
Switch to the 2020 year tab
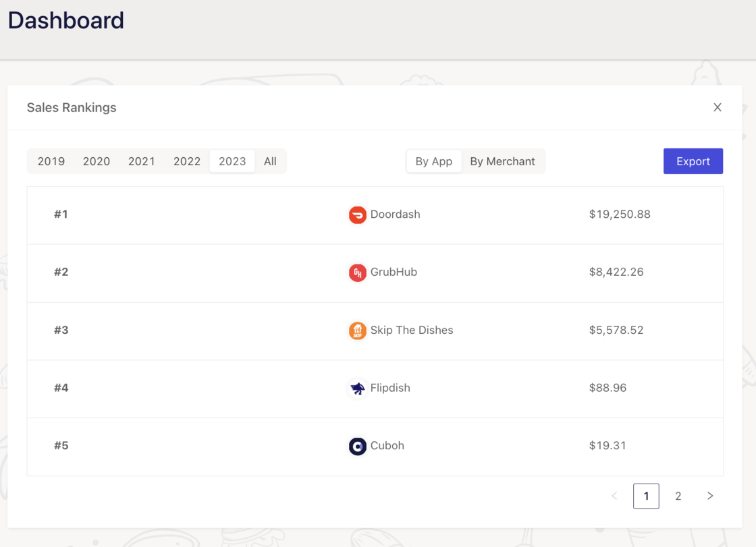(x=97, y=161)
